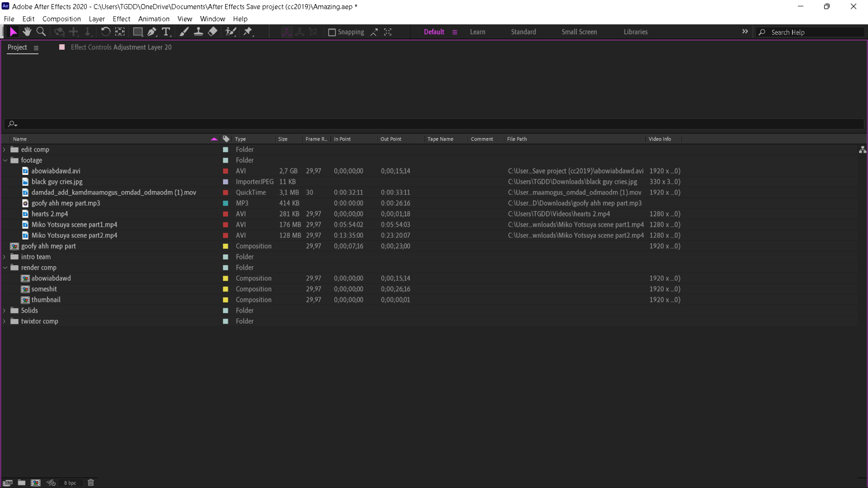
Task: Select the Horizontal Type tool
Action: tap(166, 32)
